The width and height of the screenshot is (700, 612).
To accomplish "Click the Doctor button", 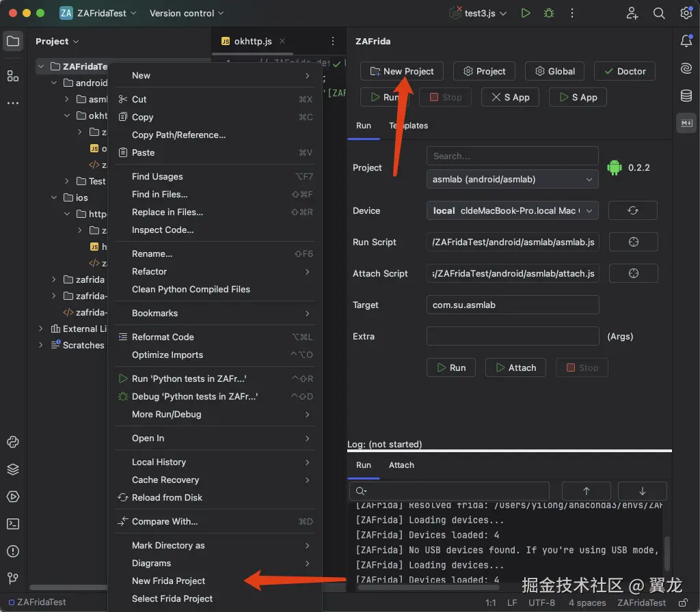I will [x=625, y=71].
